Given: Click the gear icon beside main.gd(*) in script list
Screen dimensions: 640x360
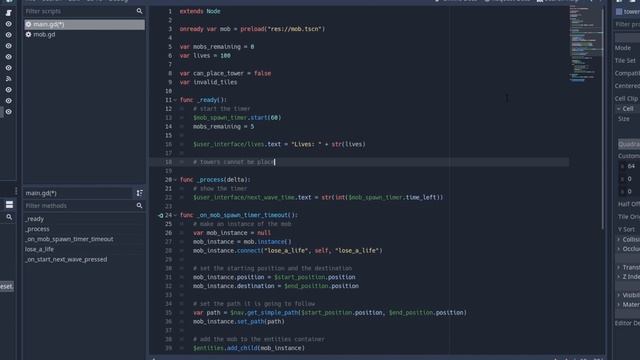Looking at the screenshot, I should coord(28,24).
